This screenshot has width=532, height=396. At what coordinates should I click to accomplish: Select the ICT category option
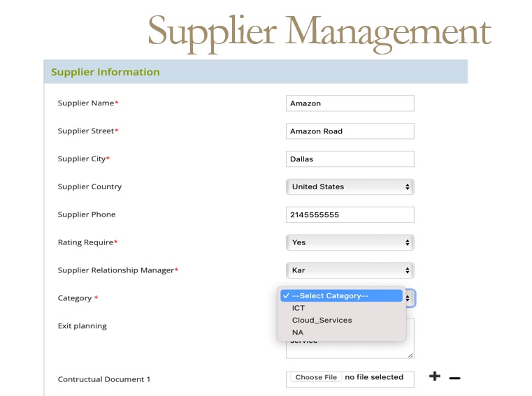coord(299,308)
